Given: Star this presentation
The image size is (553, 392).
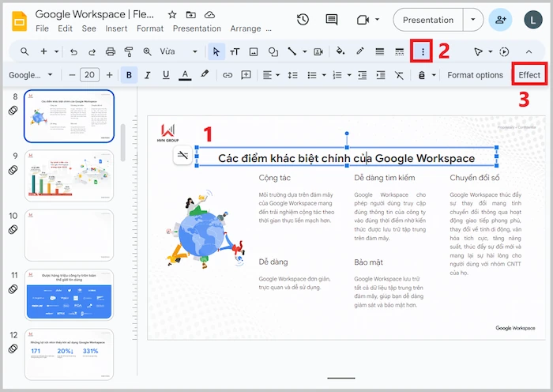Looking at the screenshot, I should click(172, 14).
